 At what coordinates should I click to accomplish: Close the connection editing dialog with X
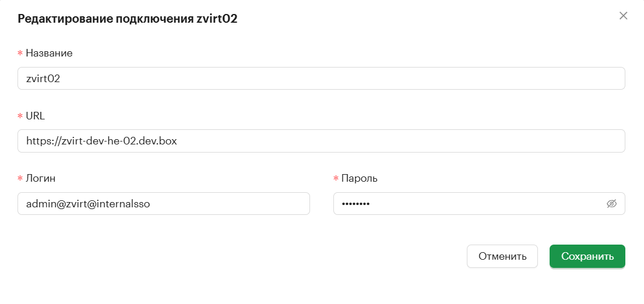[623, 16]
